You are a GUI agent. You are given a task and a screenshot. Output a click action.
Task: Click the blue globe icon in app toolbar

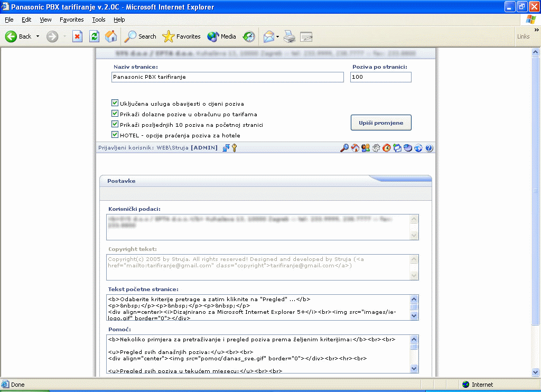(418, 148)
